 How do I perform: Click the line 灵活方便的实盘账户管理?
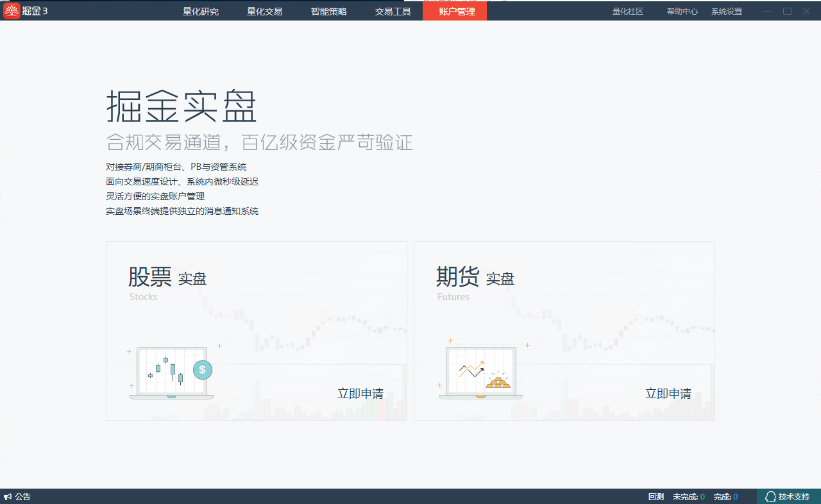click(155, 196)
